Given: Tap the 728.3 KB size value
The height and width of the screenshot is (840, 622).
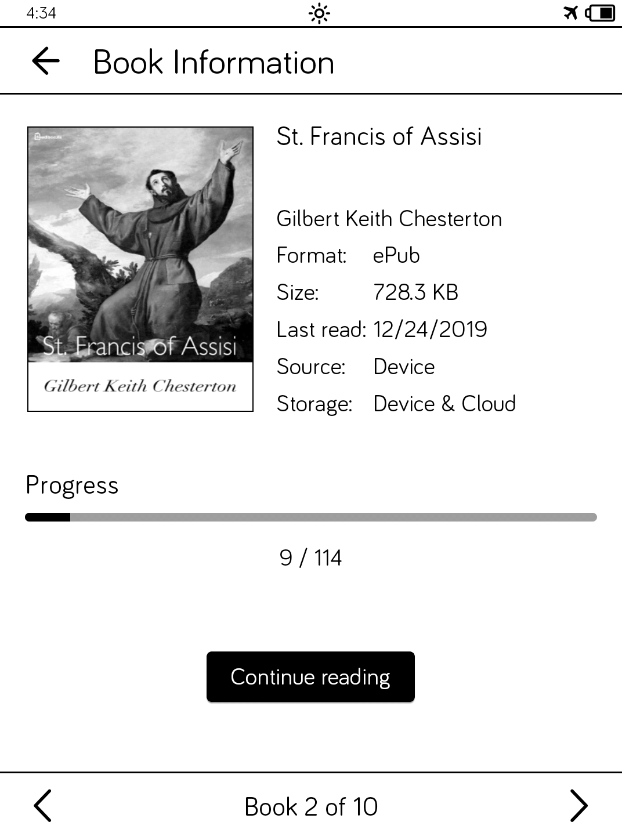Looking at the screenshot, I should coord(415,292).
